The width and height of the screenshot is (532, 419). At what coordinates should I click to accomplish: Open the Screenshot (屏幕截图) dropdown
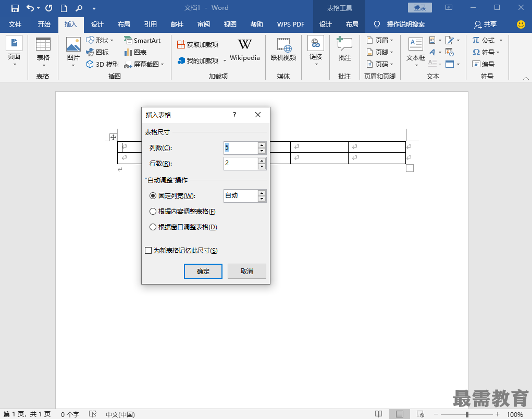[x=144, y=64]
